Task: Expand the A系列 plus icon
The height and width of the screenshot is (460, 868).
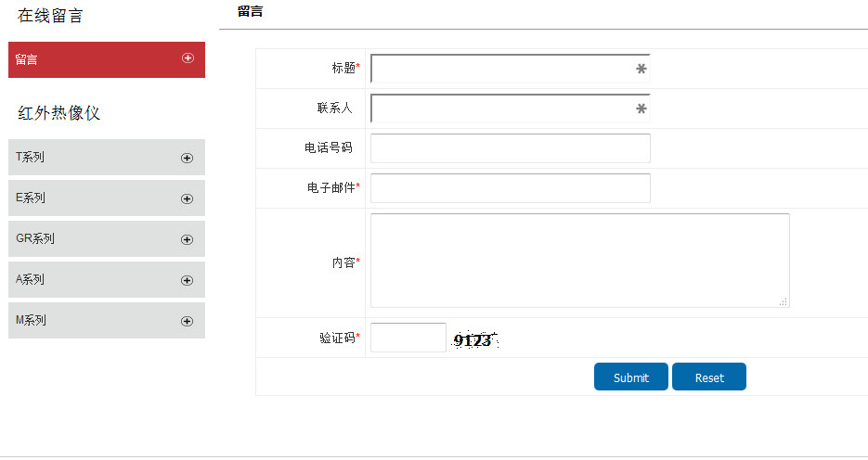Action: [x=187, y=280]
